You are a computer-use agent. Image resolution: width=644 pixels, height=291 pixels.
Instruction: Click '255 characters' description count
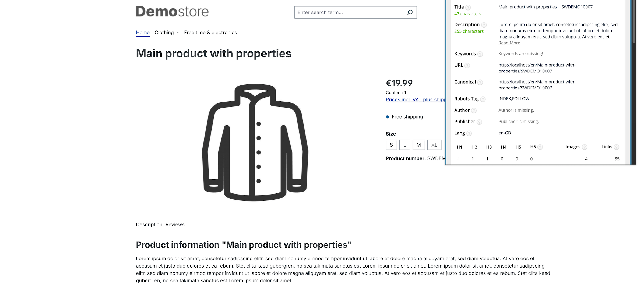(x=469, y=32)
